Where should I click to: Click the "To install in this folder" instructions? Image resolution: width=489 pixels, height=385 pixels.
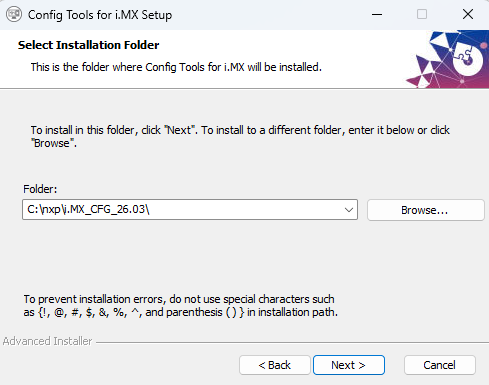pos(240,136)
